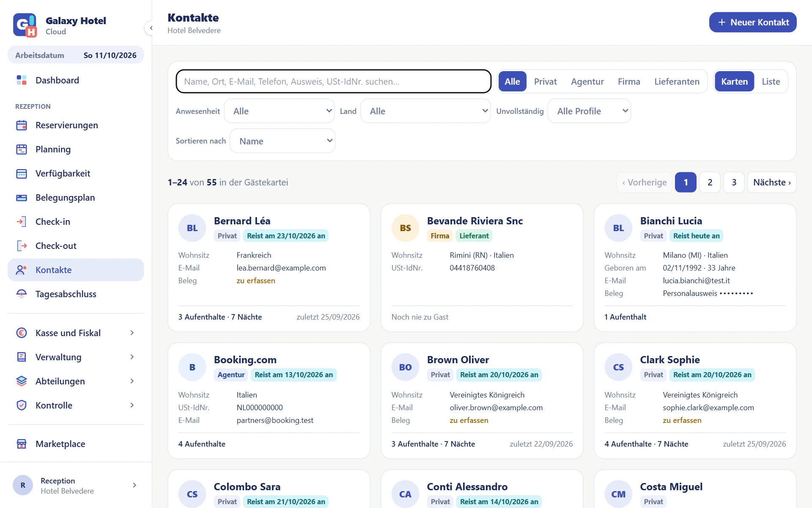
Task: Click zu erfassen on Clark Sophie card
Action: 682,420
